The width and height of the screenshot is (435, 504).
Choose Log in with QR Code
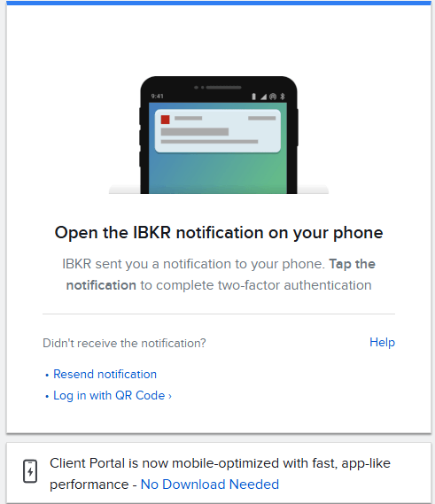[x=113, y=396]
